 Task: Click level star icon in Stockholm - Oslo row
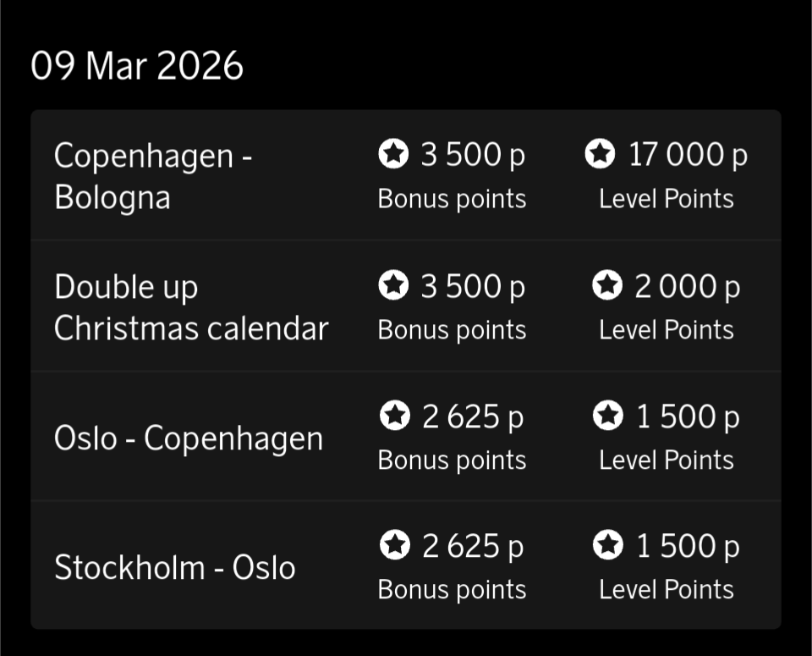click(607, 546)
